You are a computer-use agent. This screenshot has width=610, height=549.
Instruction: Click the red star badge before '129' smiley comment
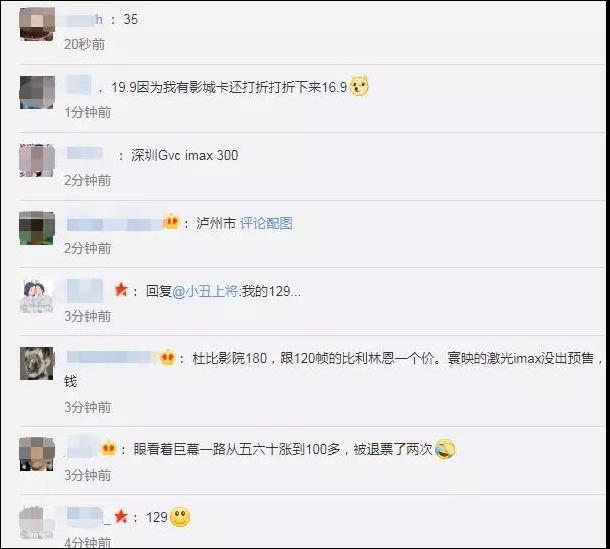[x=121, y=516]
